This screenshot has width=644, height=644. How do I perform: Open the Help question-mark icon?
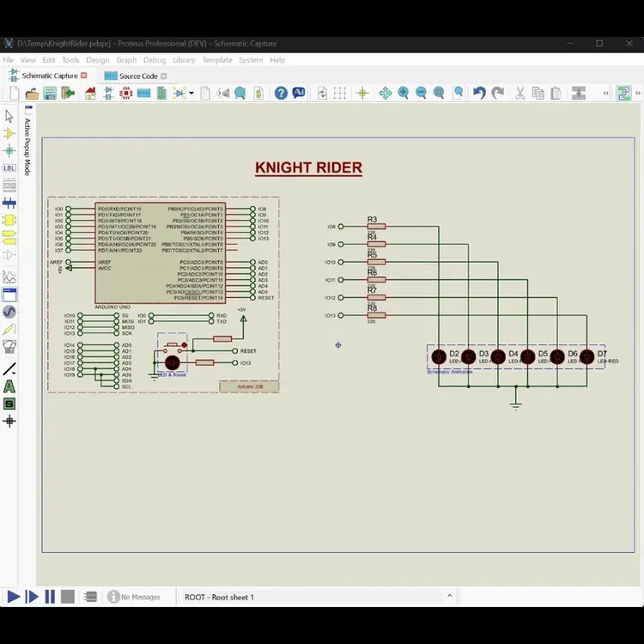[281, 93]
